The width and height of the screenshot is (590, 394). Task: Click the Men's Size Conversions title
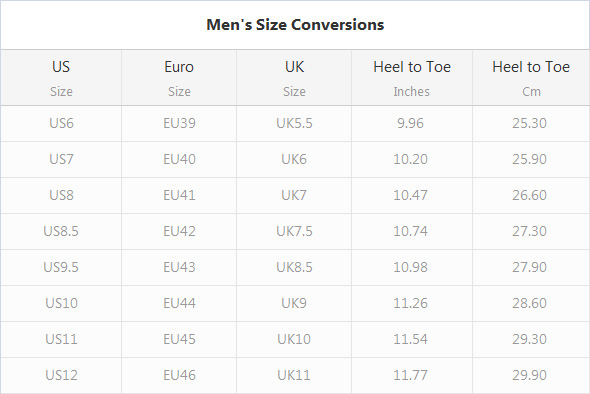point(295,25)
